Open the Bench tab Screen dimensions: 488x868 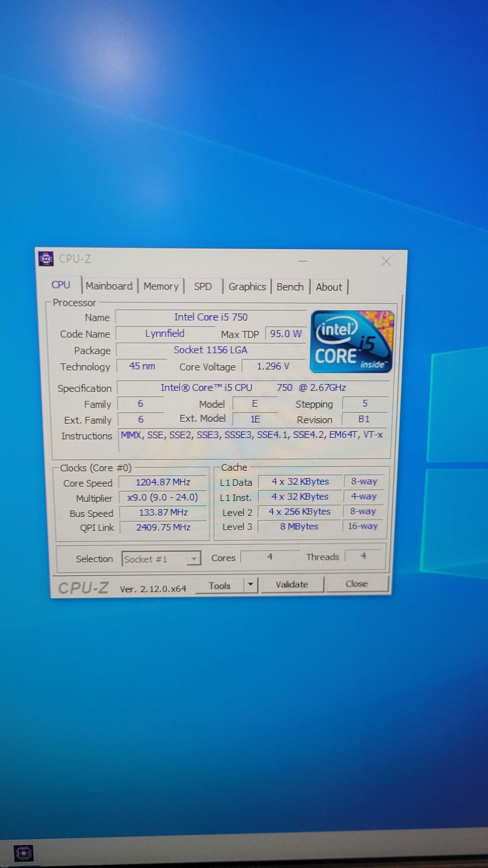point(290,287)
